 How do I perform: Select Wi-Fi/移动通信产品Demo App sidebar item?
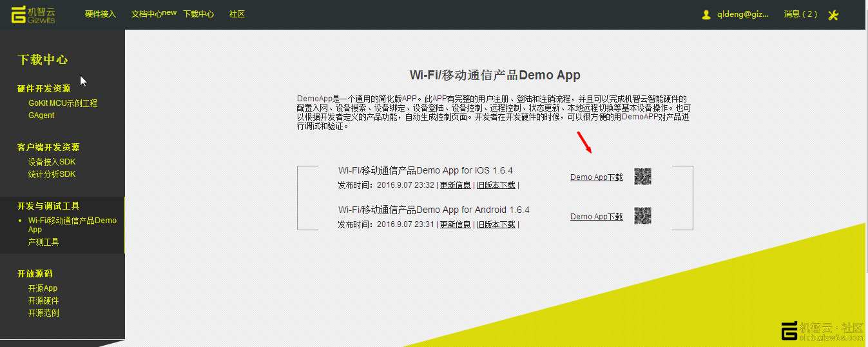[x=72, y=224]
